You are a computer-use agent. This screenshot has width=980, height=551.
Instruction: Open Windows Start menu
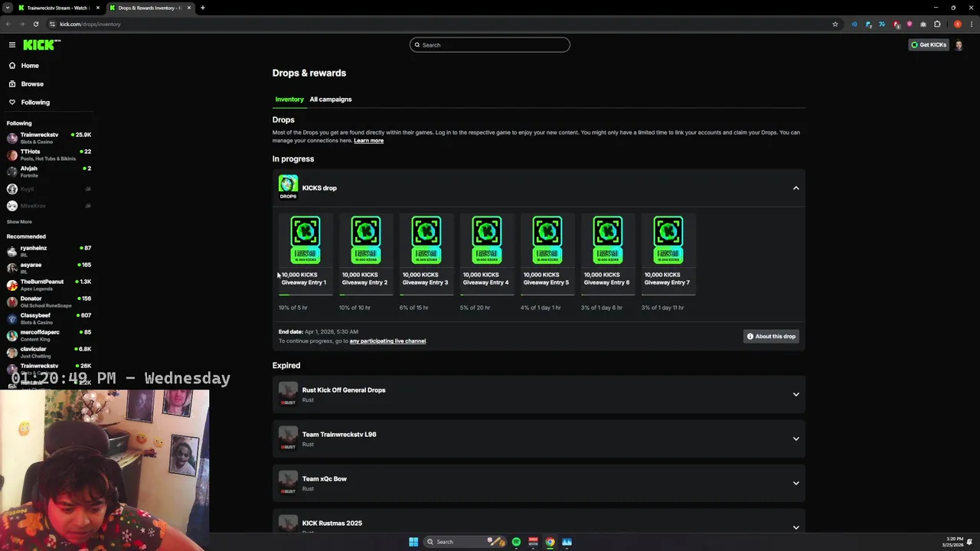[413, 542]
